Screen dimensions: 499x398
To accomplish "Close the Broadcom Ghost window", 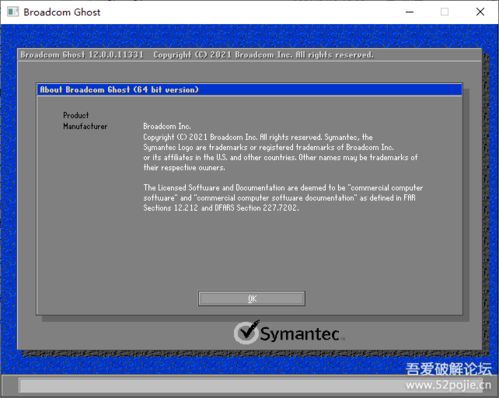I will click(x=480, y=12).
